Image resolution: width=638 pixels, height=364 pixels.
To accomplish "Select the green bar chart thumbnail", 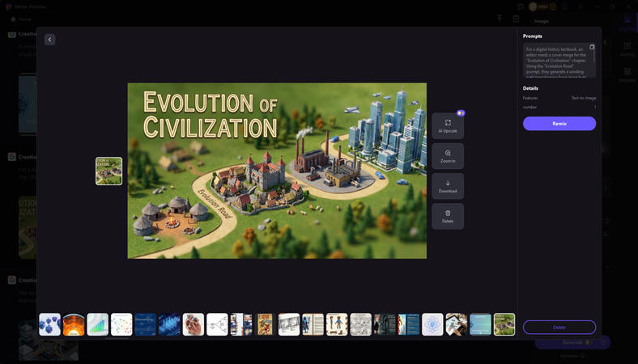I will pyautogui.click(x=98, y=324).
